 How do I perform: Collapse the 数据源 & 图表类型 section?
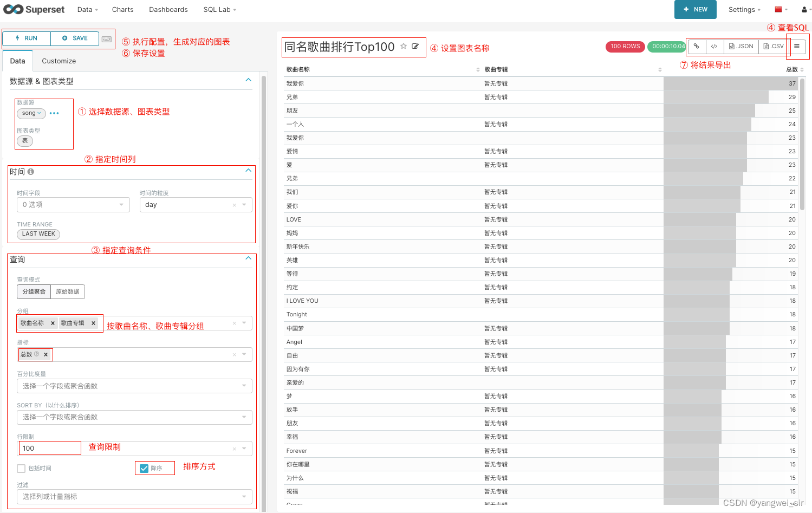[249, 80]
